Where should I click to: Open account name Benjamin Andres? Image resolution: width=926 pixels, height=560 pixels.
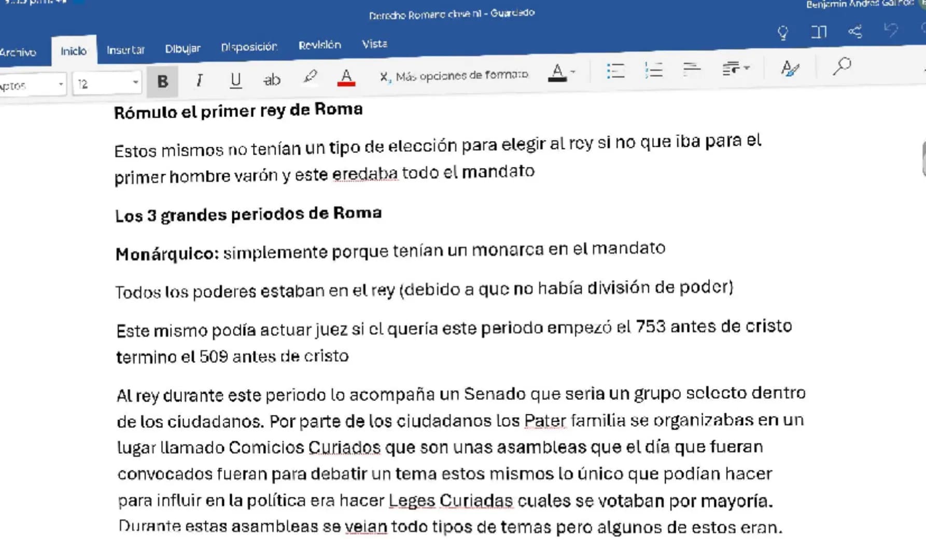[x=861, y=4]
